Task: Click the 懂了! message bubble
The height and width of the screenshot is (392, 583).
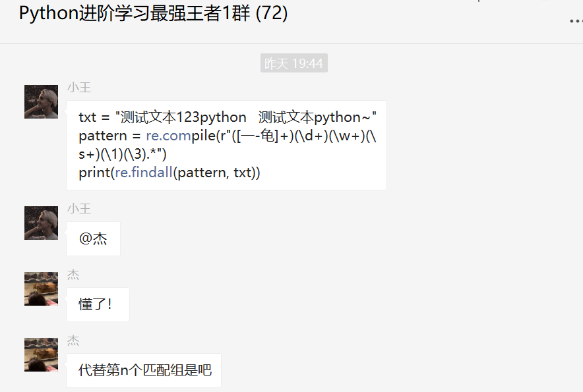Action: (x=98, y=304)
